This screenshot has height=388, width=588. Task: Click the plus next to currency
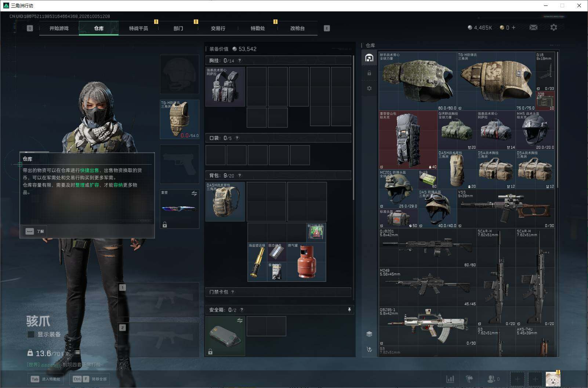coord(513,28)
